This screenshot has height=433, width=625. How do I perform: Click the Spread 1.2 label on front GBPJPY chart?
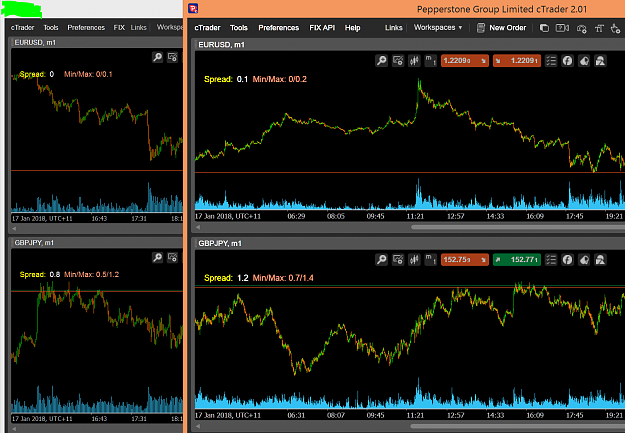[226, 278]
